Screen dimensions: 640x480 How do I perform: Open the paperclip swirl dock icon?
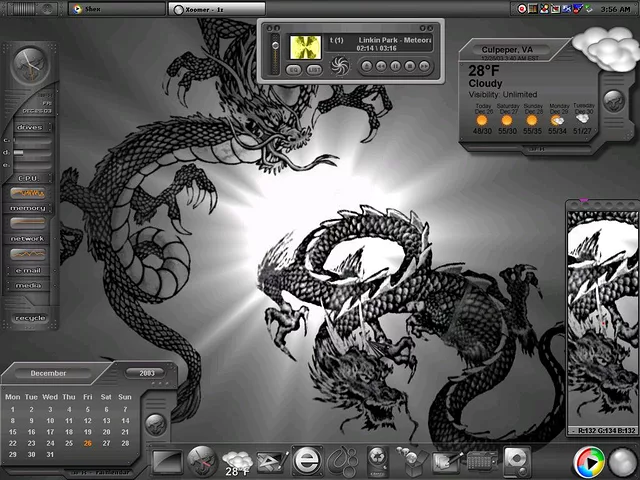[x=344, y=462]
